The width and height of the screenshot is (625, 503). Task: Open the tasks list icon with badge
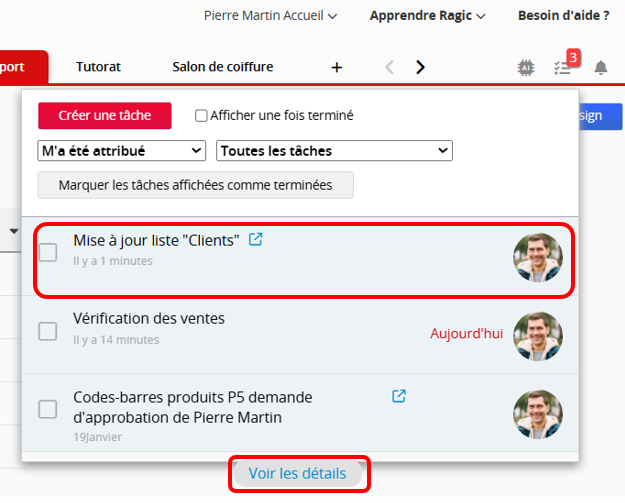click(564, 67)
